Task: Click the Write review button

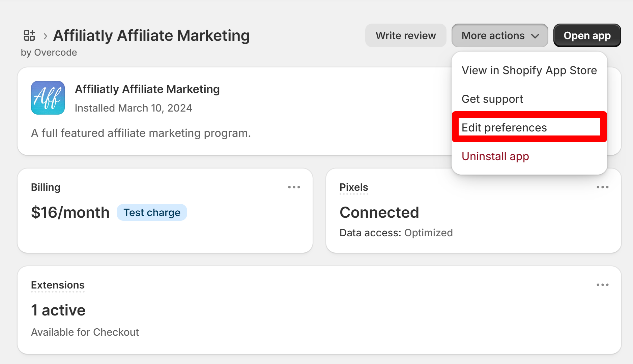Action: pos(406,35)
